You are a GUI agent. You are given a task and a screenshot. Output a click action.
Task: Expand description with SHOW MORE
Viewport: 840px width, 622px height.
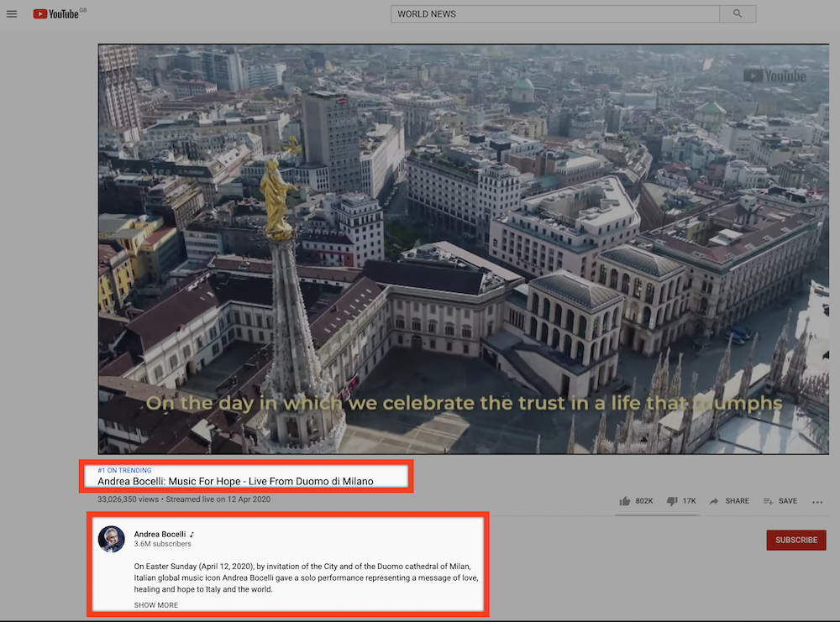[x=156, y=605]
